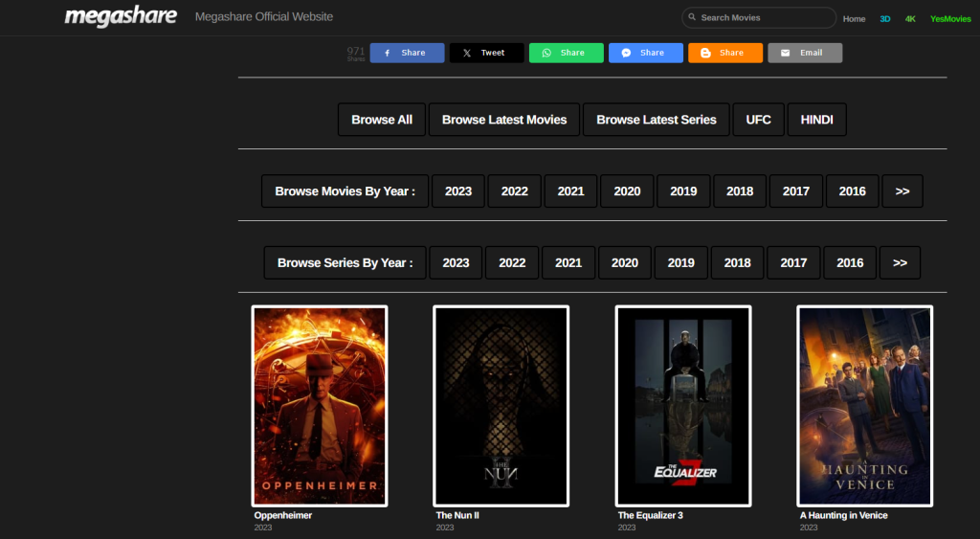The height and width of the screenshot is (539, 980).
Task: Click the Megashare Official Website text
Action: click(264, 17)
